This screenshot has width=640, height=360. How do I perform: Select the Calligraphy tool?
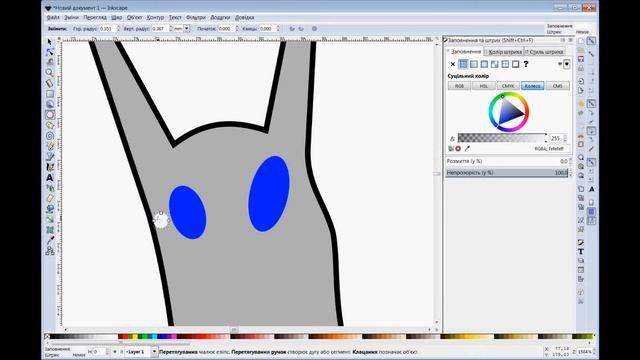50,167
